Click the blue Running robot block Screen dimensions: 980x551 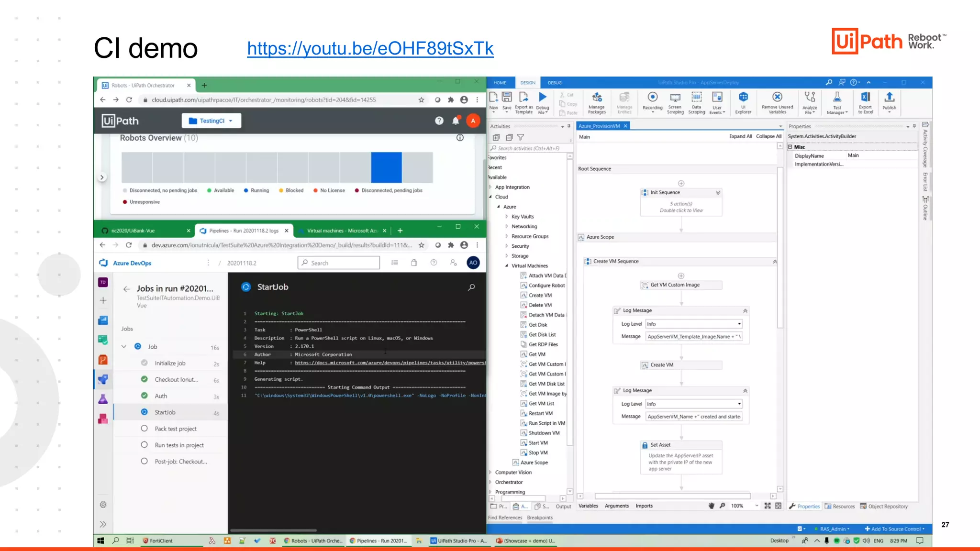click(386, 167)
